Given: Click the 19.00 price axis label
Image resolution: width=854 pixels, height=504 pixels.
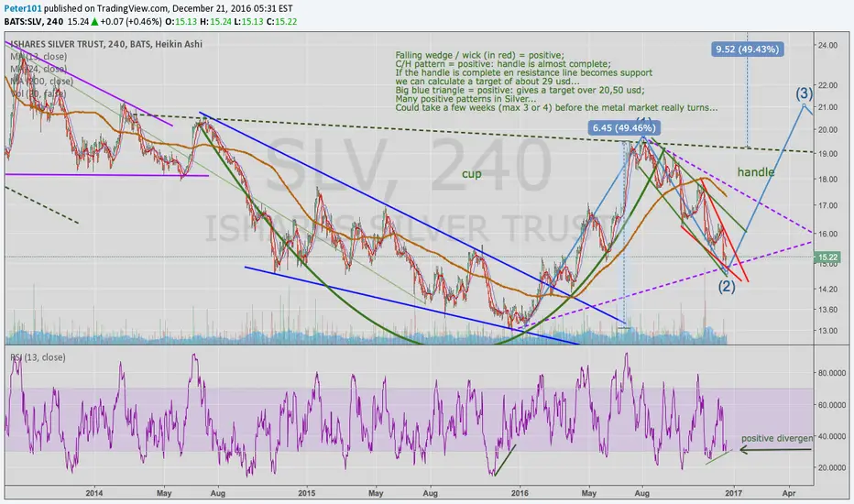Looking at the screenshot, I should 827,154.
